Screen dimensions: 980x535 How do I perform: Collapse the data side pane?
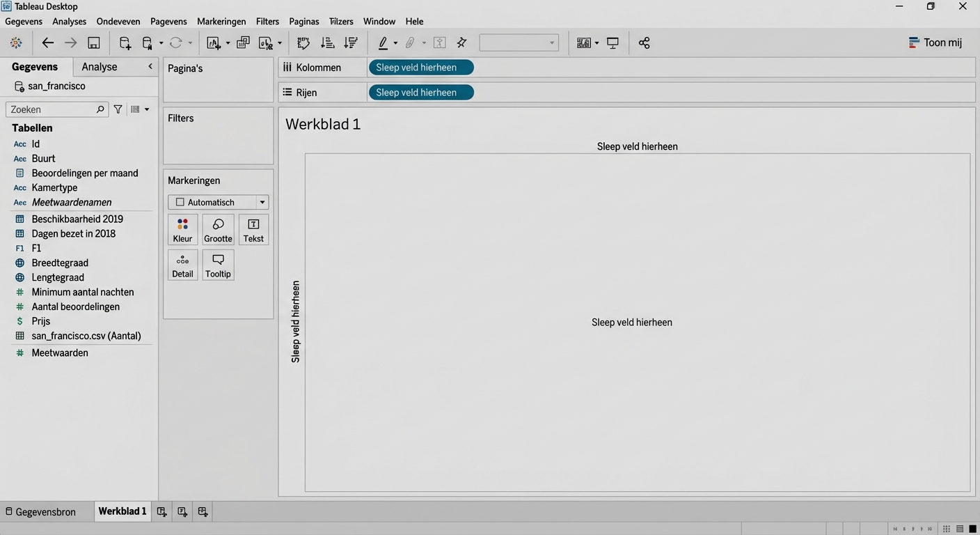click(150, 67)
